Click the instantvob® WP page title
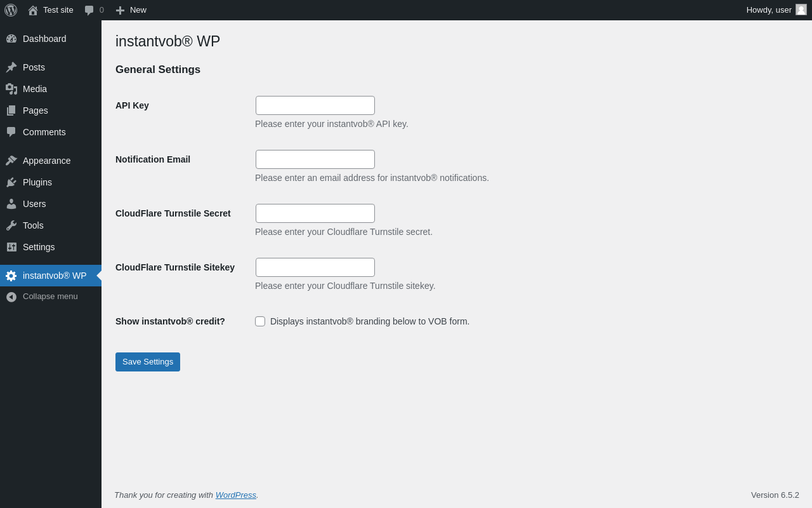Image resolution: width=812 pixels, height=508 pixels. (167, 41)
